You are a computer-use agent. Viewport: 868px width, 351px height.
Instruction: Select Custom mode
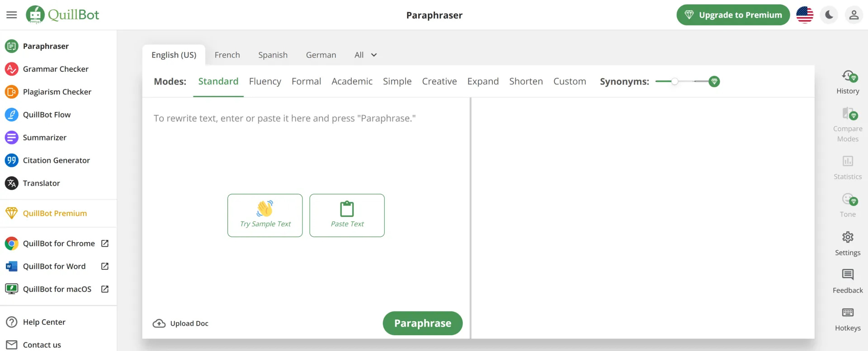(x=570, y=81)
